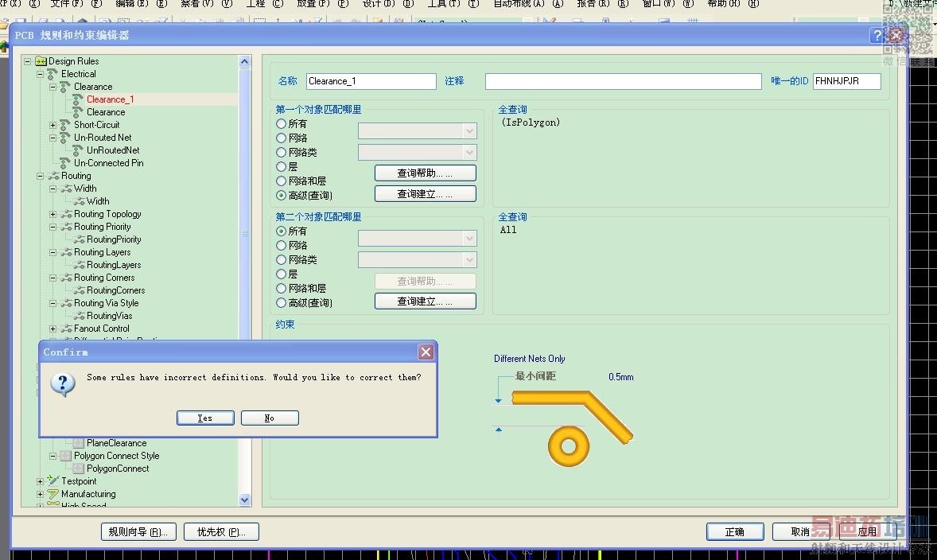
Task: Click the Fanout Control rule icon
Action: point(66,329)
